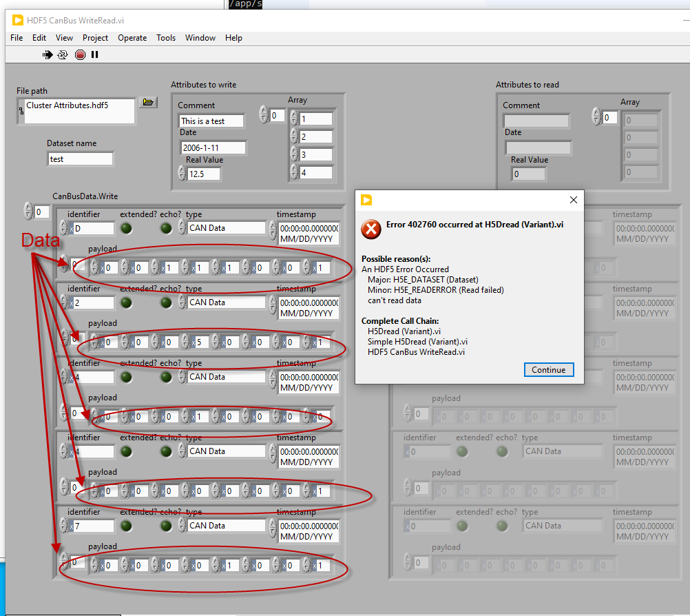This screenshot has height=616, width=690.
Task: Click the red error icon in dialog
Action: 371,229
